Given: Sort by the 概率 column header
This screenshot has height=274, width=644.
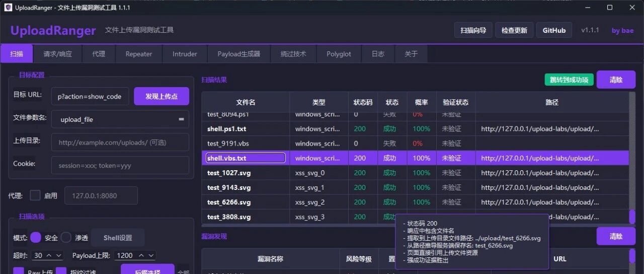Looking at the screenshot, I should pyautogui.click(x=422, y=102).
